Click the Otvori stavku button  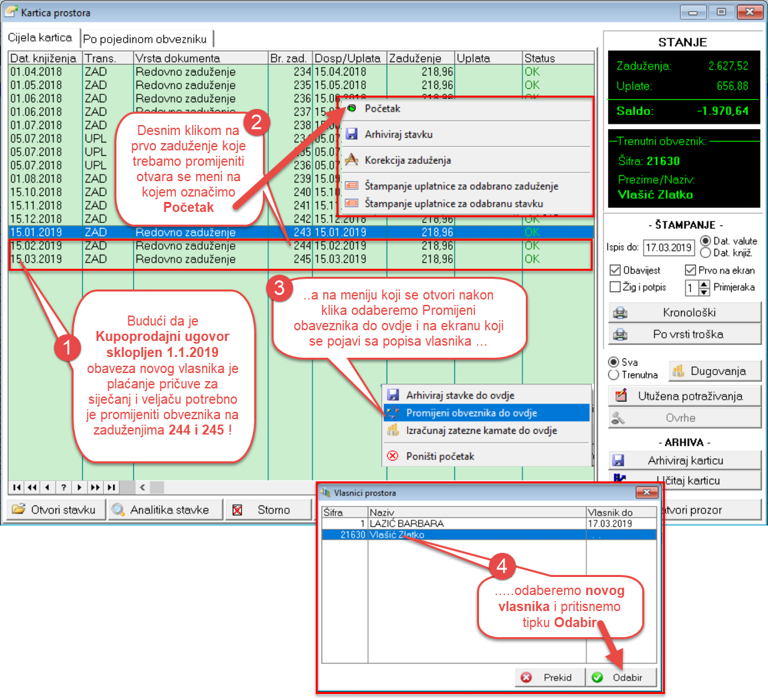coord(56,509)
